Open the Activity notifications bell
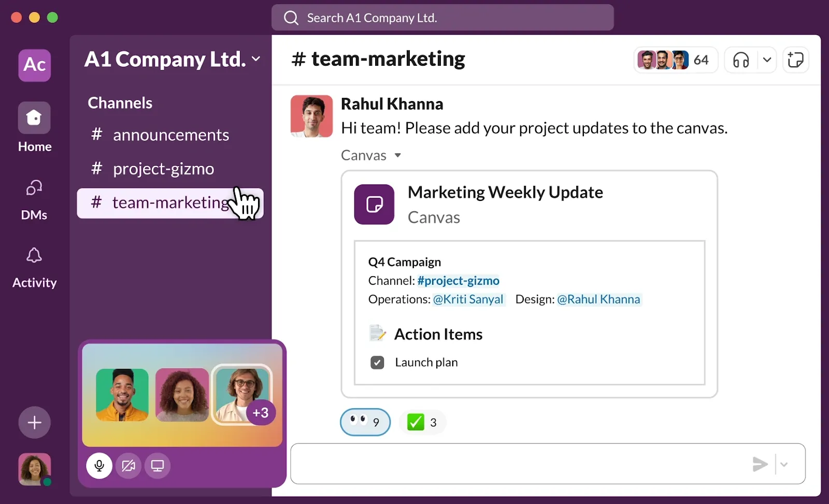The height and width of the screenshot is (504, 829). coord(34,256)
